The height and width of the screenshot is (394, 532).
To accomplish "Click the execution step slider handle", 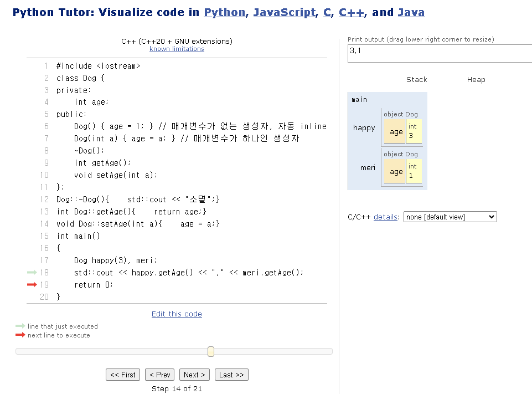I will pyautogui.click(x=211, y=351).
